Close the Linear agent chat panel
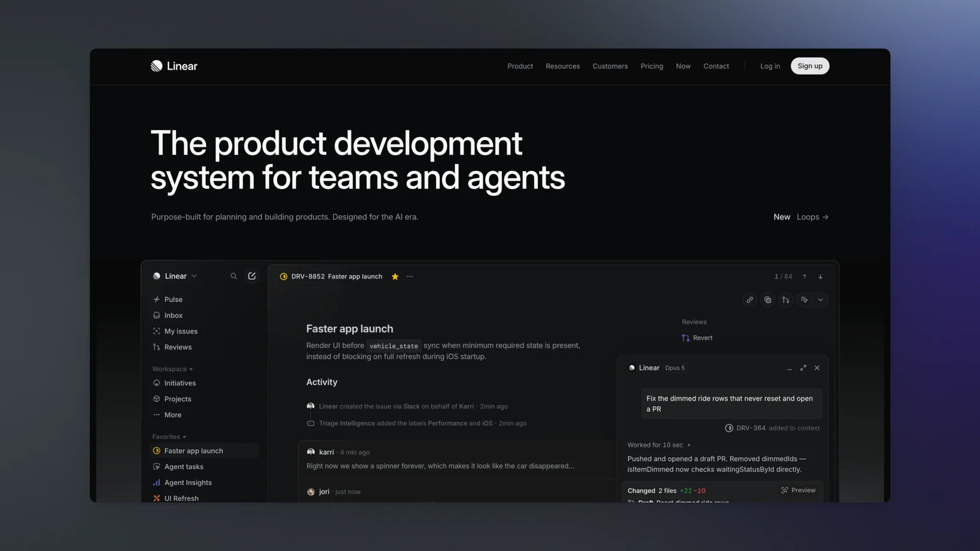The height and width of the screenshot is (551, 980). click(817, 368)
